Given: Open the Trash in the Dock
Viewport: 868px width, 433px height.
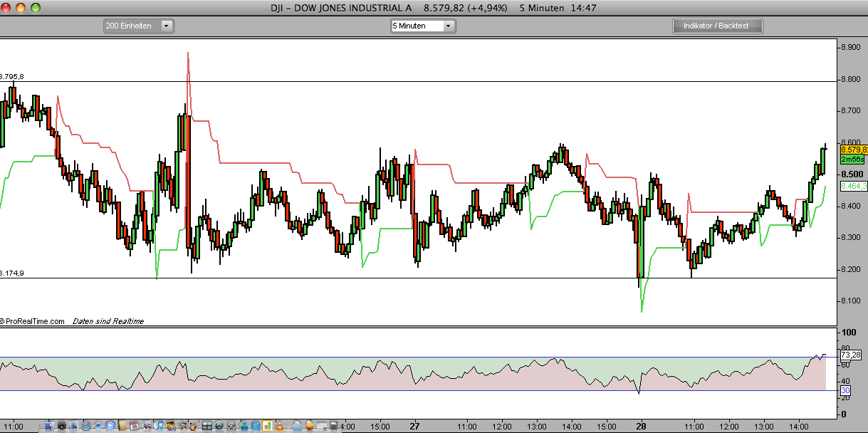Looking at the screenshot, I should pos(334,426).
